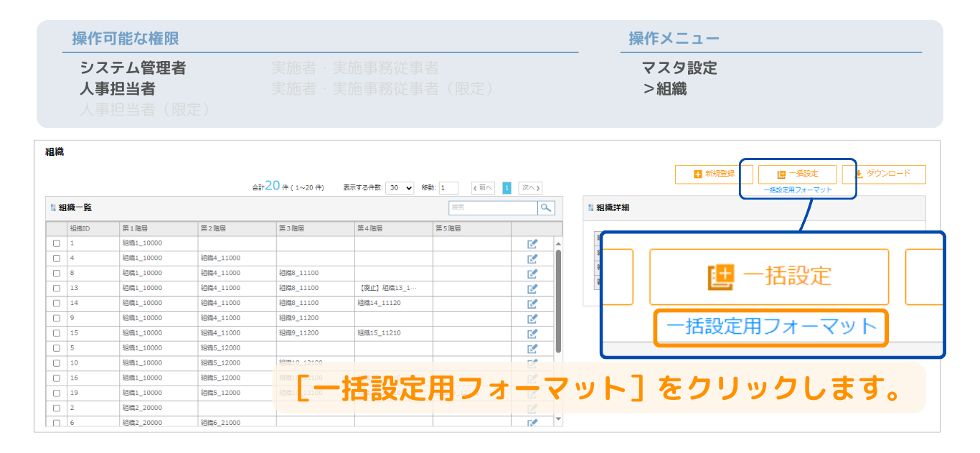Open edit icon for organization ID 15
Viewport: 980px width, 453px height.
click(532, 334)
